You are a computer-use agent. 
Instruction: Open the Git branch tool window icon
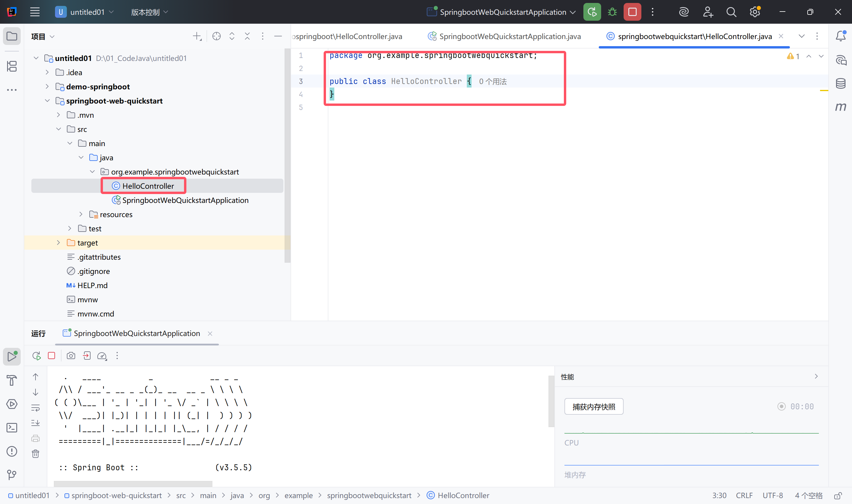click(x=12, y=474)
